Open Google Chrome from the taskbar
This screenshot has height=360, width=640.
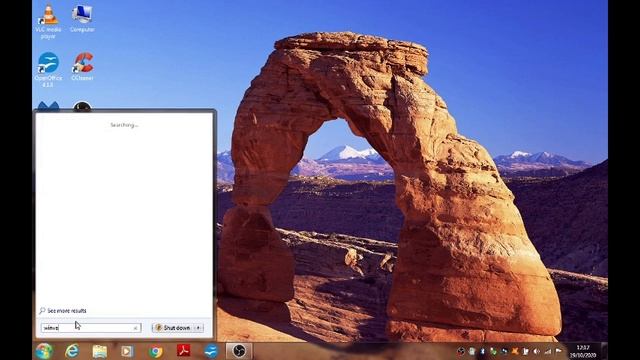pos(155,351)
